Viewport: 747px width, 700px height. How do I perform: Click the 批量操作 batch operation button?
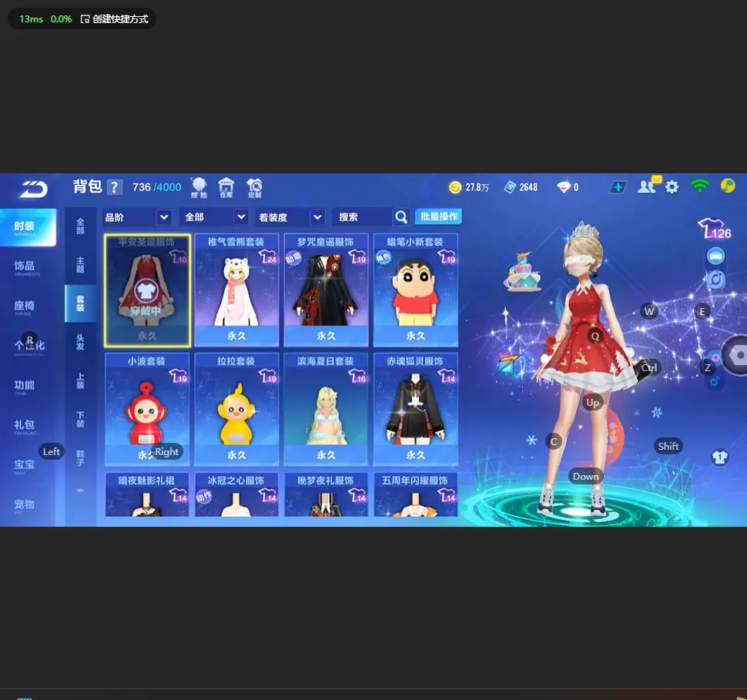[x=438, y=217]
